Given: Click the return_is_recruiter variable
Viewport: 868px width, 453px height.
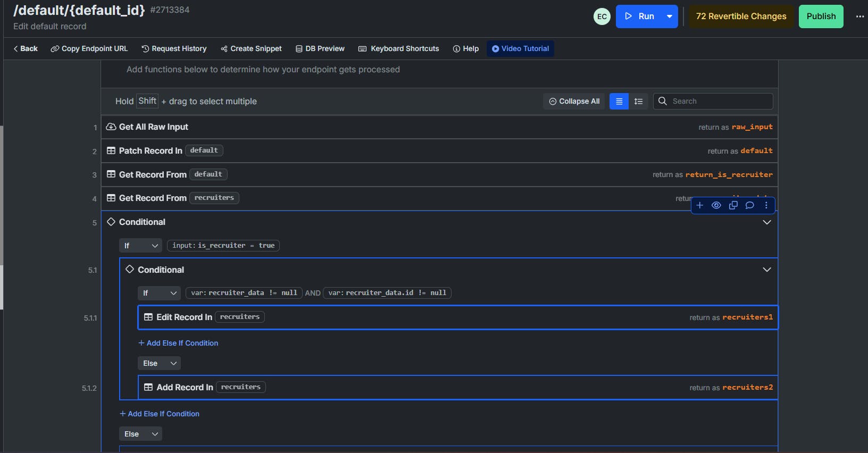Looking at the screenshot, I should pyautogui.click(x=729, y=174).
